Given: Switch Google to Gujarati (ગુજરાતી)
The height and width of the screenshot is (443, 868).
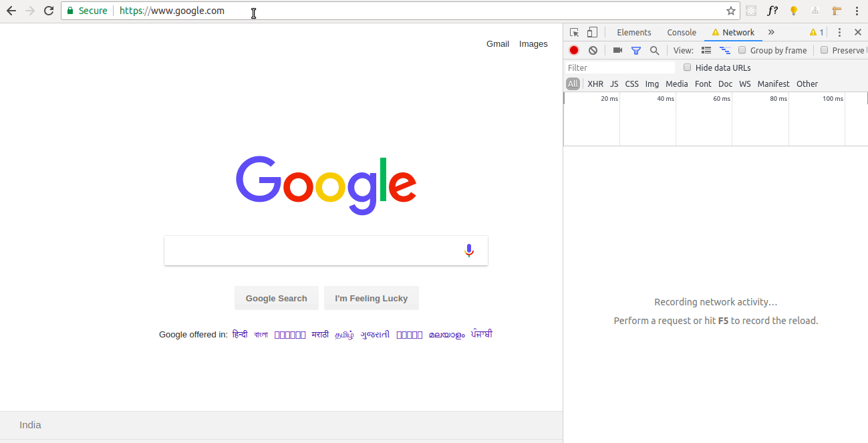Looking at the screenshot, I should [375, 334].
